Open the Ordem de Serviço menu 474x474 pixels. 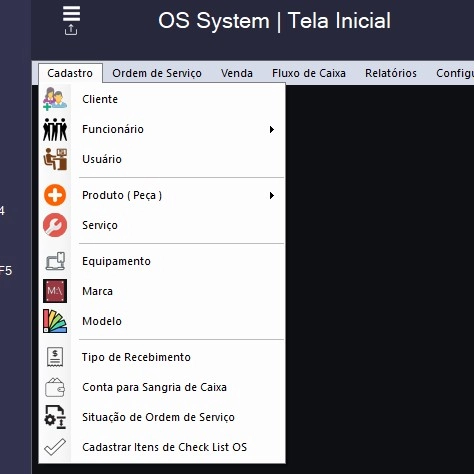click(x=157, y=73)
